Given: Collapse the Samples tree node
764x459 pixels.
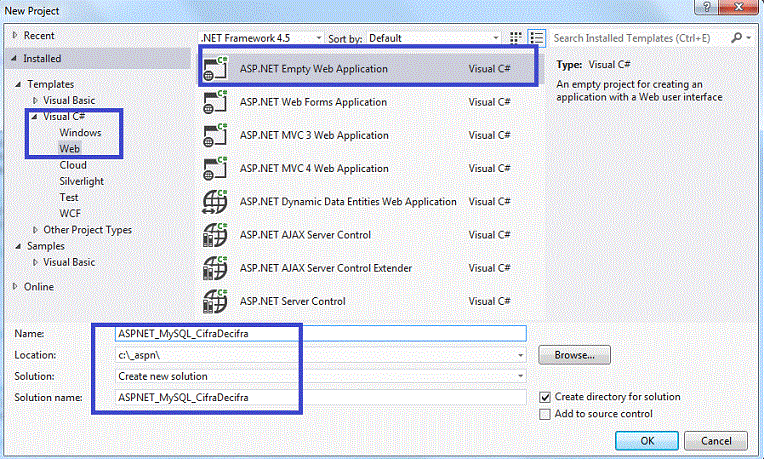Looking at the screenshot, I should (18, 246).
